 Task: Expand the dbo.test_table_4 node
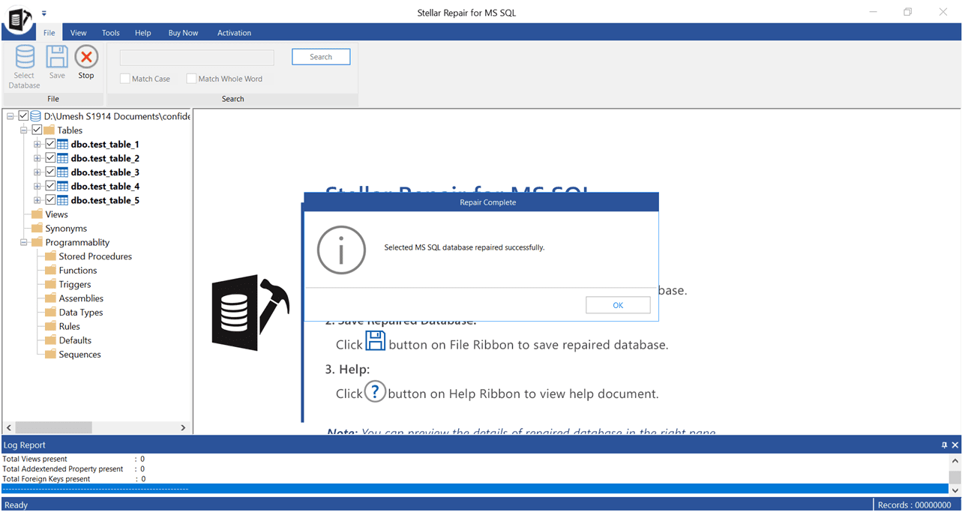click(37, 186)
